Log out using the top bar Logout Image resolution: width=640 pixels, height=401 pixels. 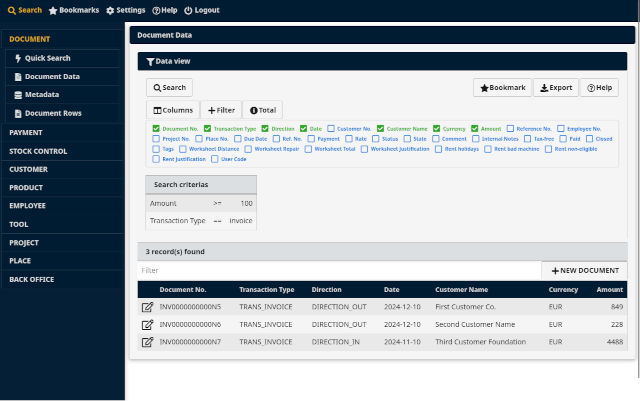pos(201,10)
